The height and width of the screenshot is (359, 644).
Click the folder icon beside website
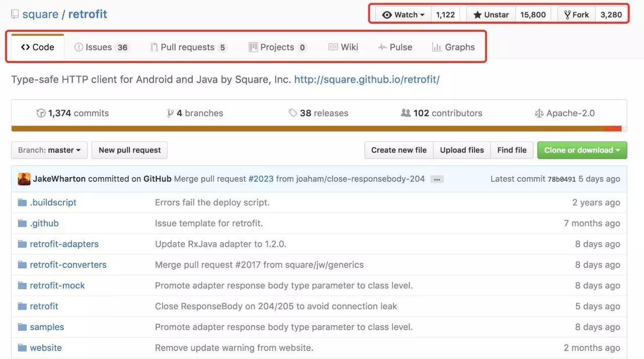click(22, 348)
